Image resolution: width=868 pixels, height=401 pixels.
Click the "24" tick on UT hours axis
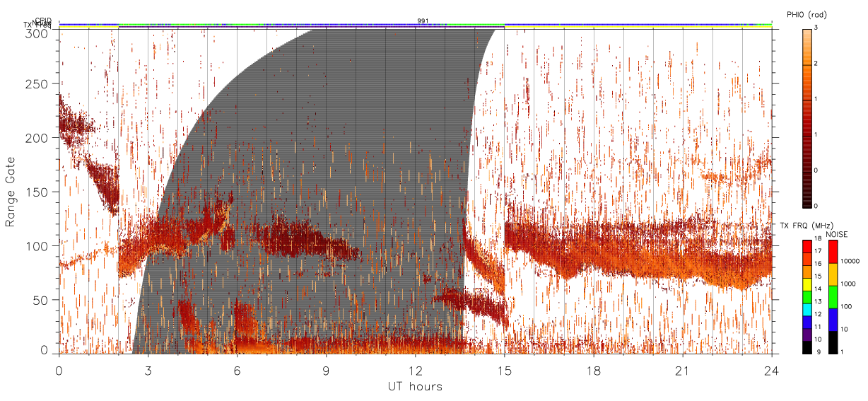(772, 370)
